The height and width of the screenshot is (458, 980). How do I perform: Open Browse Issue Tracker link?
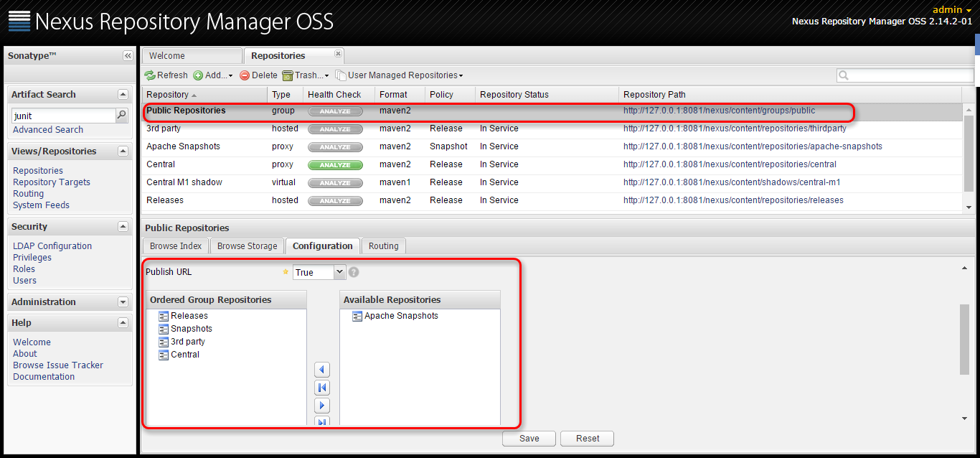pyautogui.click(x=58, y=365)
